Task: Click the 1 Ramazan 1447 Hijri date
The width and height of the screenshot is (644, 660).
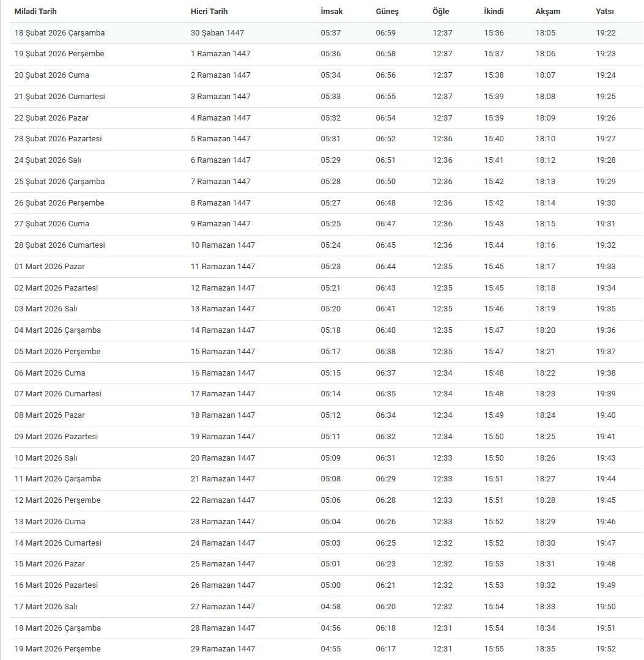Action: point(220,54)
